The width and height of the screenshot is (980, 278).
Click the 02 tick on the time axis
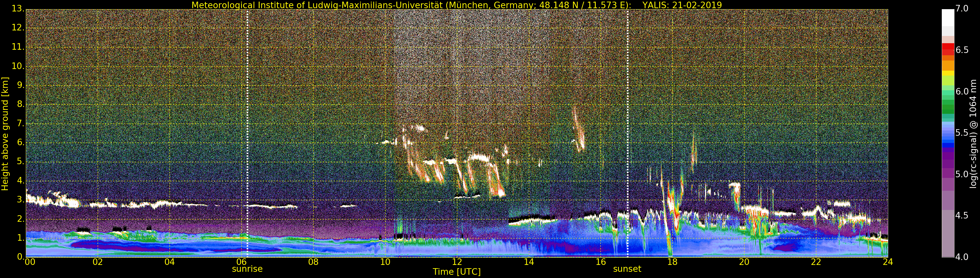(98, 262)
